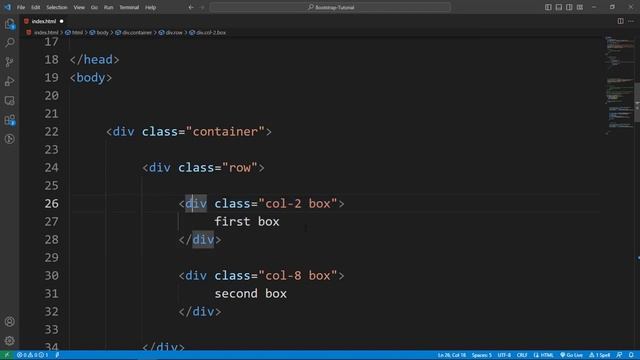Click the remote window indicator in status bar

7,355
